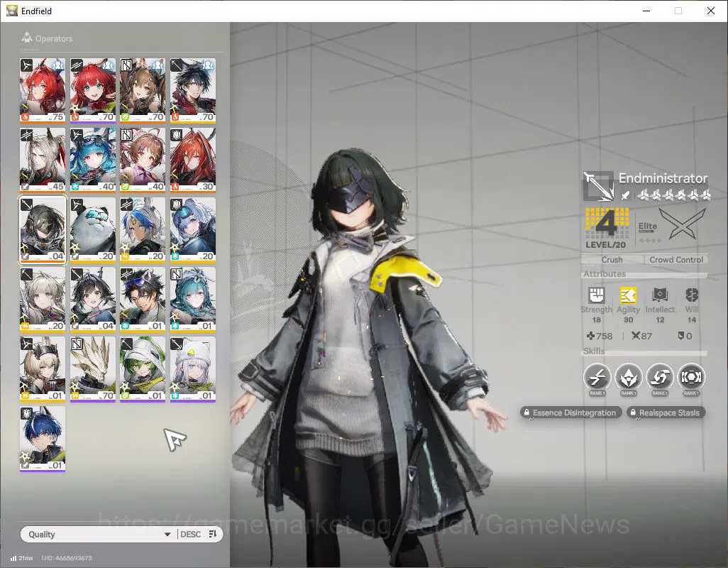Click the locked Realspace Stasis button

(x=666, y=413)
